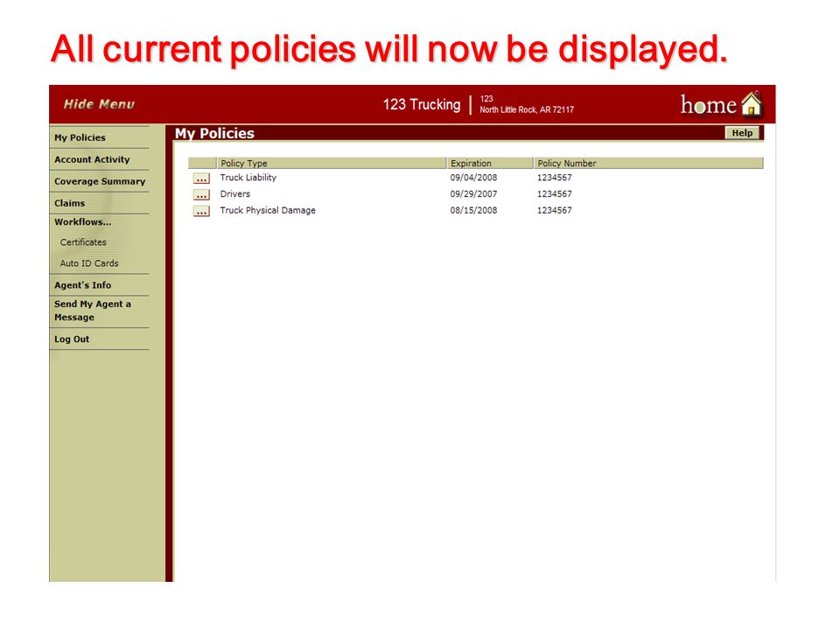Open details button for Drivers row
840x630 pixels.
(201, 194)
